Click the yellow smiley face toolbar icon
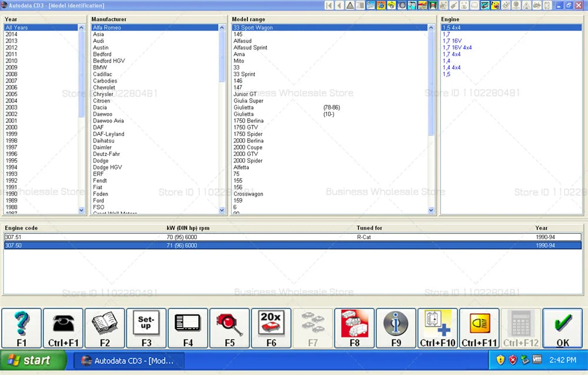This screenshot has height=375, width=588. (495, 5)
